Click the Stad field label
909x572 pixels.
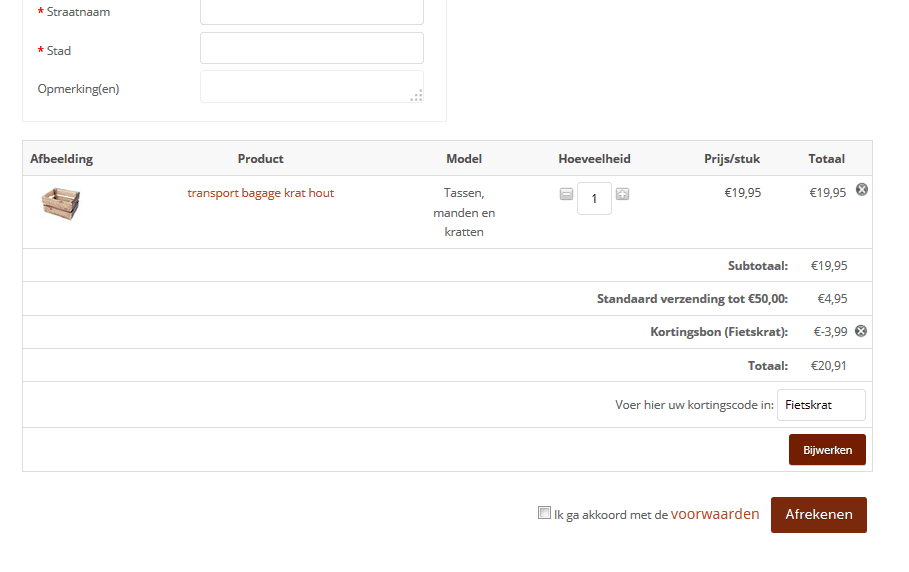coord(59,50)
